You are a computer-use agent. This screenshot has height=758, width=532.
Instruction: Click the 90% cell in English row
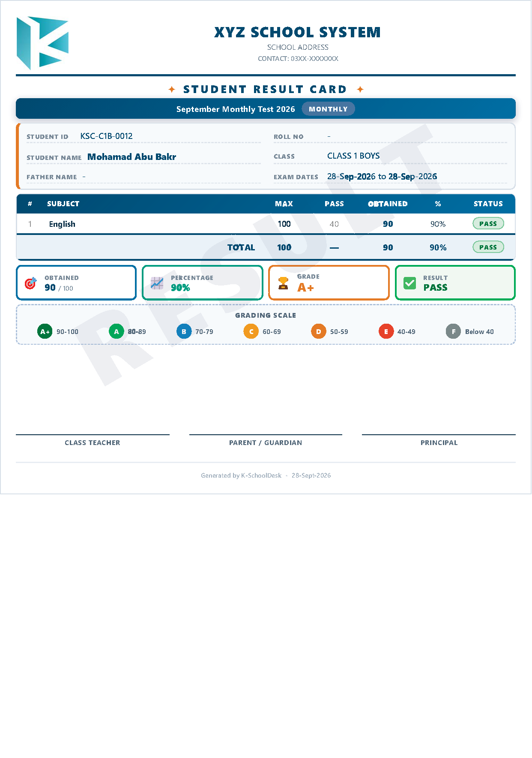[438, 224]
